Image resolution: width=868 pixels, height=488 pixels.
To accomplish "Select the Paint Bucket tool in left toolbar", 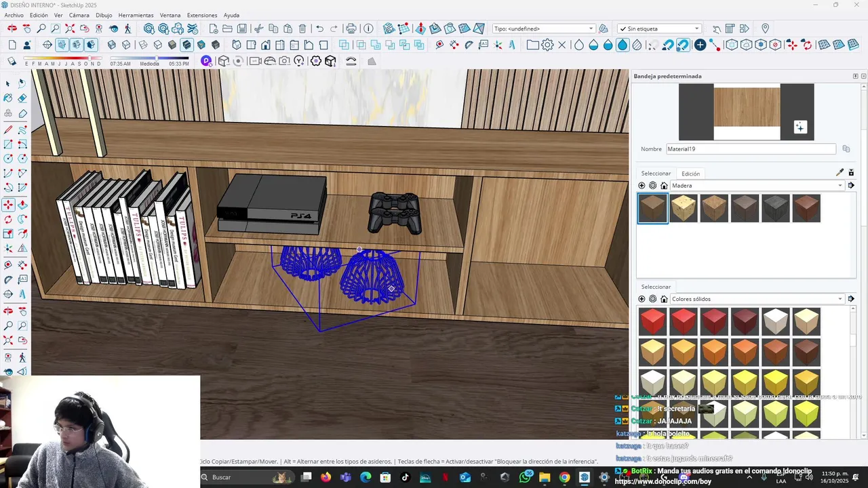I will [8, 98].
